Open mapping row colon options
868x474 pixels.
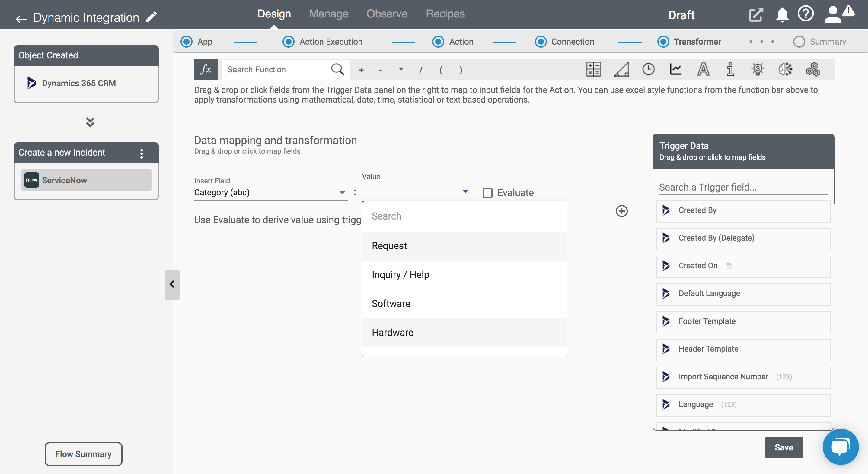[355, 192]
